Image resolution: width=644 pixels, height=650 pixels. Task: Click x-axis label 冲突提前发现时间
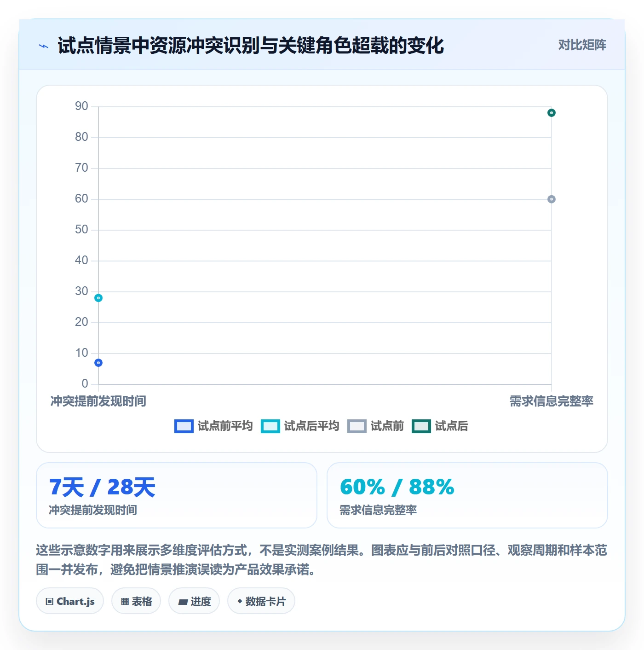coord(98,401)
